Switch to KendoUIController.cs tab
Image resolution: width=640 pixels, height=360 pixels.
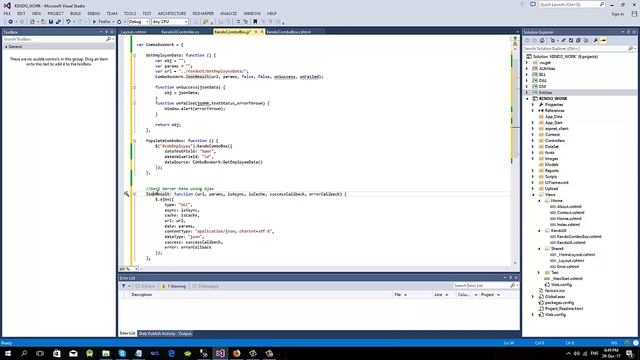[x=180, y=32]
